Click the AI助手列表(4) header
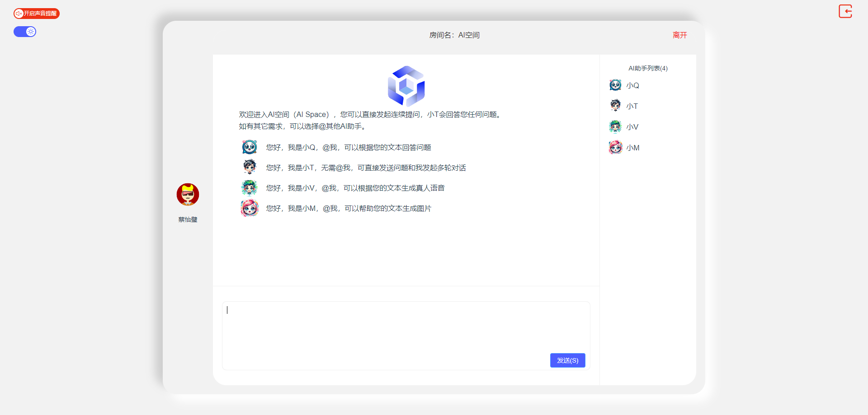This screenshot has height=415, width=868. click(x=648, y=68)
